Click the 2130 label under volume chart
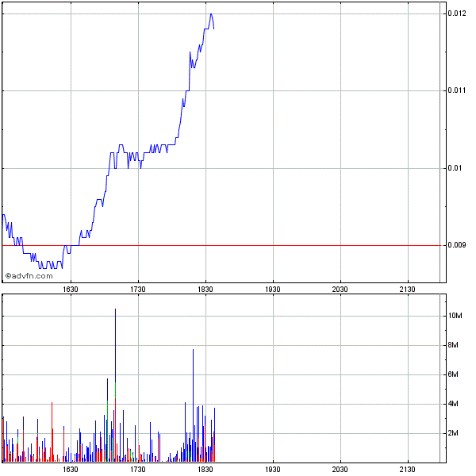 coord(408,470)
